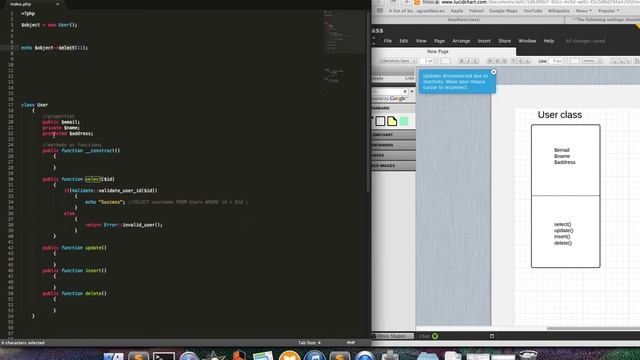Open the Tab Size setting in status bar
Viewport: 640px width, 360px height.
309,342
